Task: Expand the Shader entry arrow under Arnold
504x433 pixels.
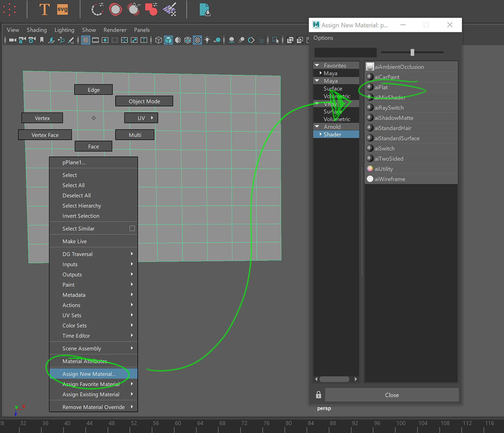Action: click(x=321, y=134)
